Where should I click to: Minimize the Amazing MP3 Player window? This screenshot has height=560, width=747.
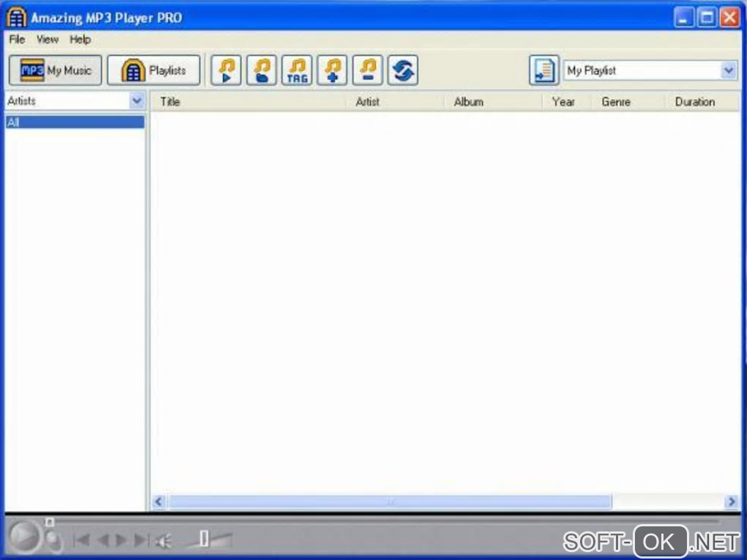point(684,18)
